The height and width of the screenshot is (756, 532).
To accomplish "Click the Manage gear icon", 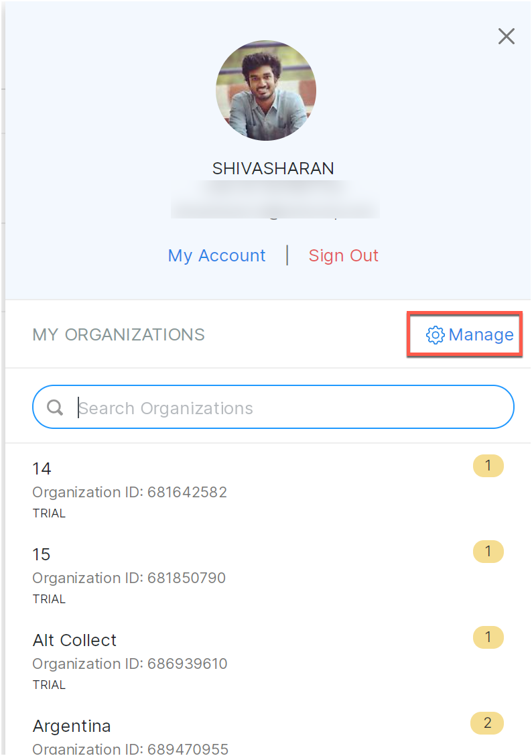I will [x=436, y=335].
